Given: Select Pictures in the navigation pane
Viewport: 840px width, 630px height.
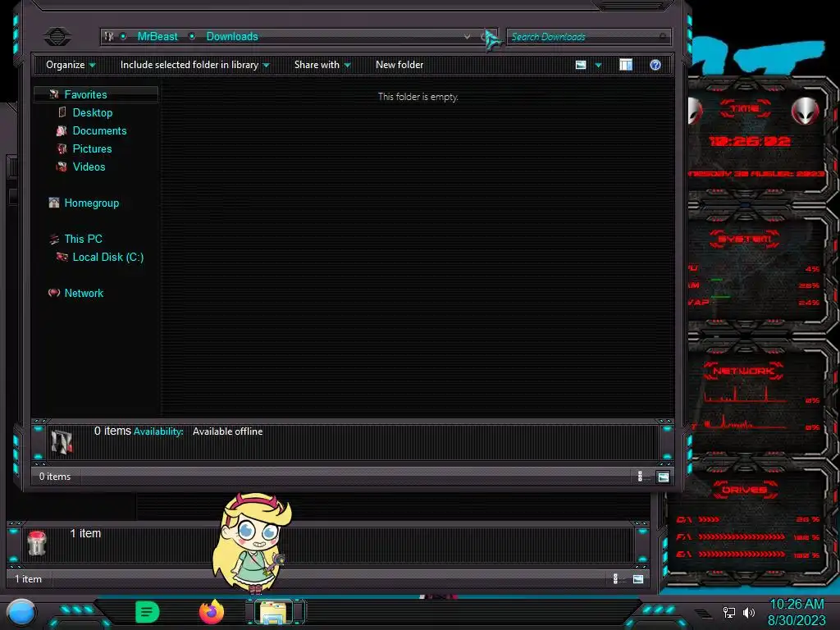Looking at the screenshot, I should point(92,149).
